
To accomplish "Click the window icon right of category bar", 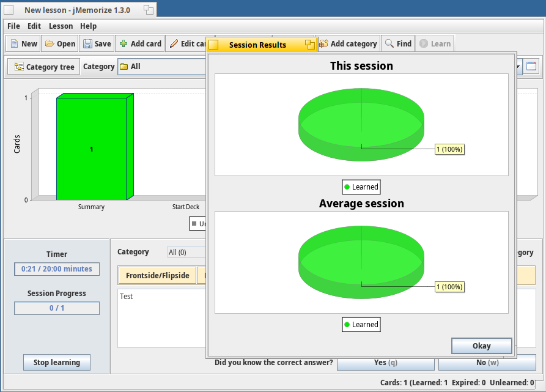I will pos(531,66).
